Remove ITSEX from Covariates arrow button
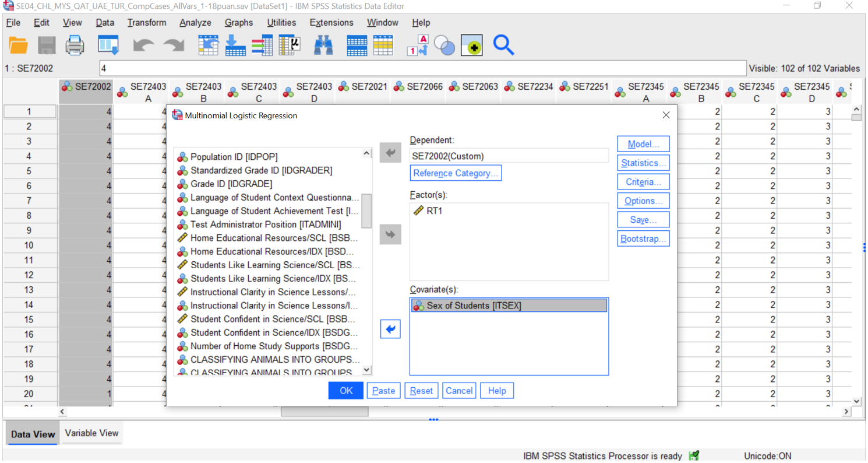This screenshot has height=463, width=868. [390, 329]
